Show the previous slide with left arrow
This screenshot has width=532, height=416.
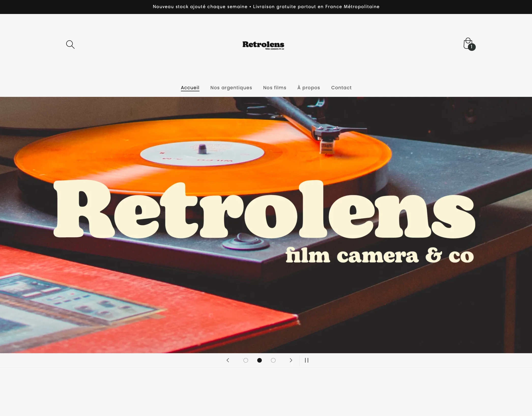(x=228, y=360)
